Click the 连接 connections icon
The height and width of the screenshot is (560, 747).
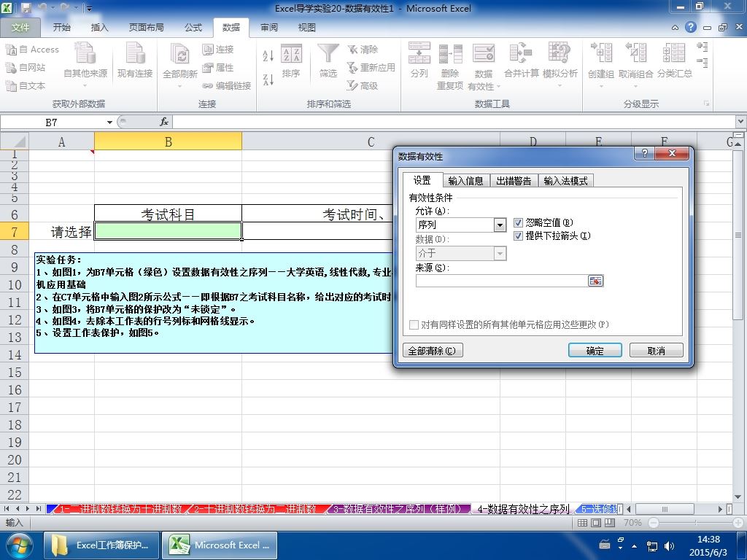coord(208,49)
